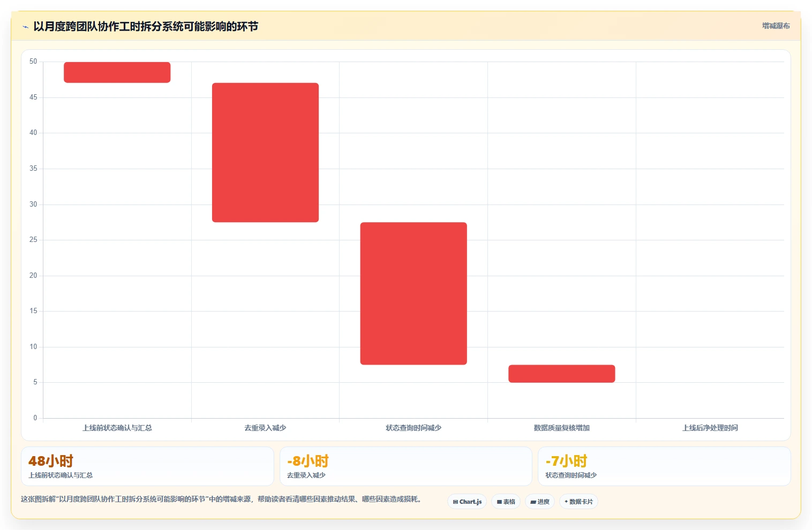Select the 表格 tag chip
Viewport: 812px width, 530px height.
506,502
